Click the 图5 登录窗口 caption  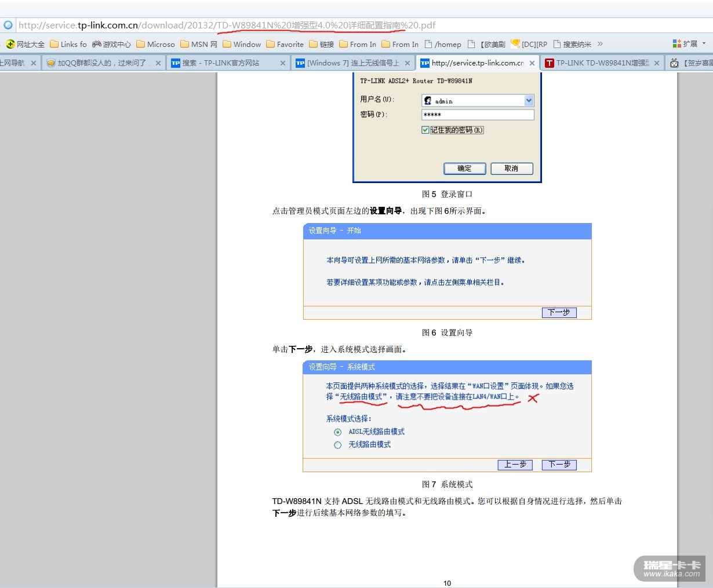(x=447, y=194)
